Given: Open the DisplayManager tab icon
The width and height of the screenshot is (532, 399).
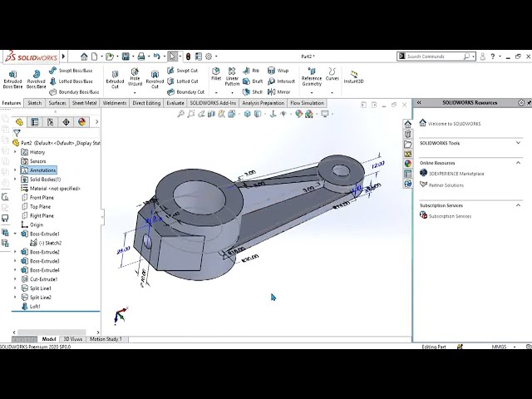Looking at the screenshot, I should tap(81, 122).
